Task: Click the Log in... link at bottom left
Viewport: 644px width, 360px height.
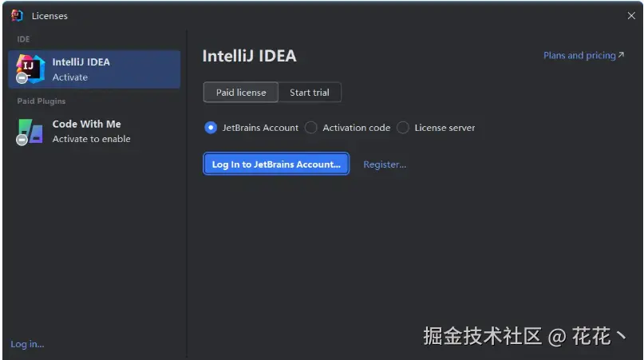Action: click(27, 344)
